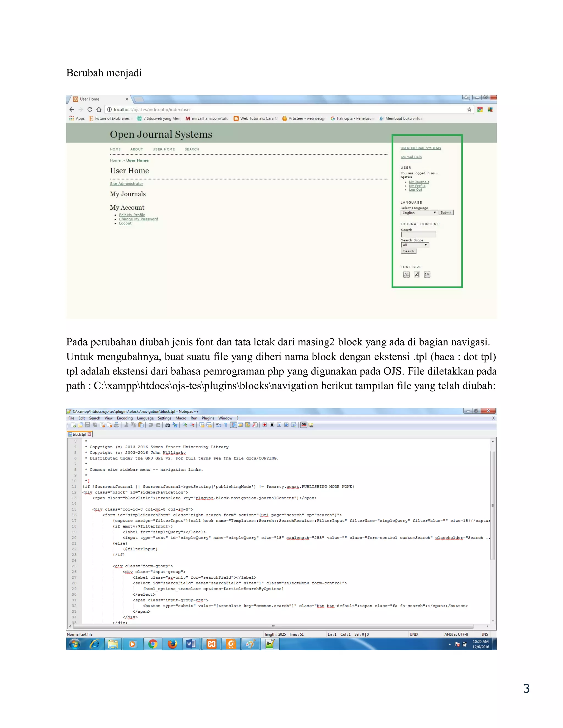Expand the English language dropdown
This screenshot has width=563, height=728.
click(x=419, y=213)
